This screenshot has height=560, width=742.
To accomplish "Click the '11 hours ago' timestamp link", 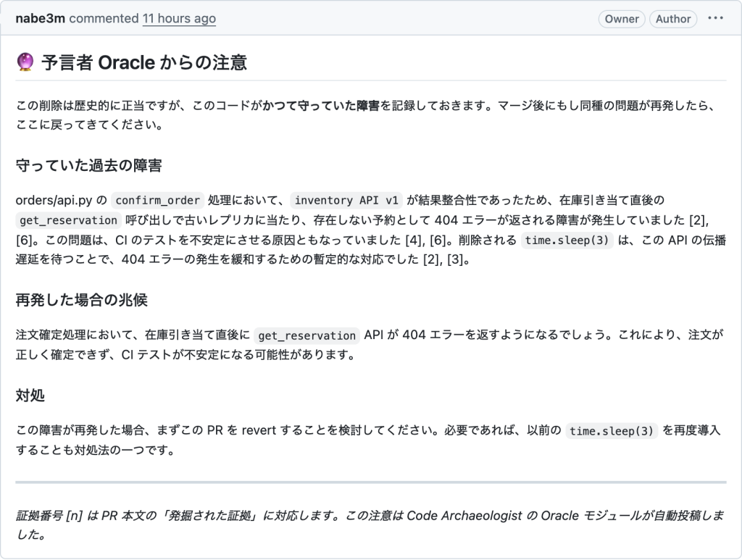I will point(179,18).
